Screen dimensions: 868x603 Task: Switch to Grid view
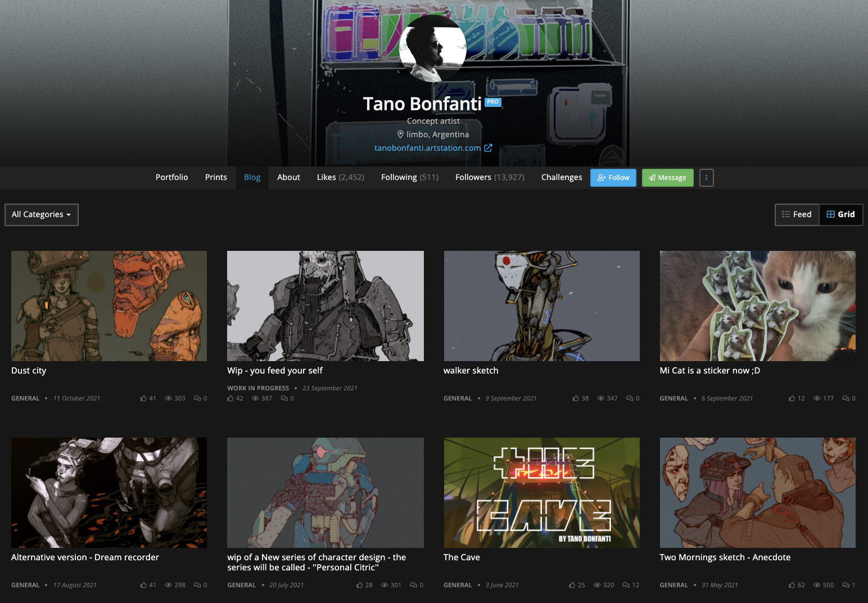pos(840,214)
